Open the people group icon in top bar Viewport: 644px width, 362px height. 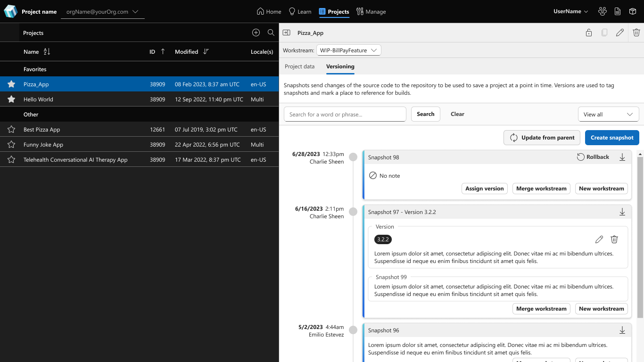[x=603, y=11]
